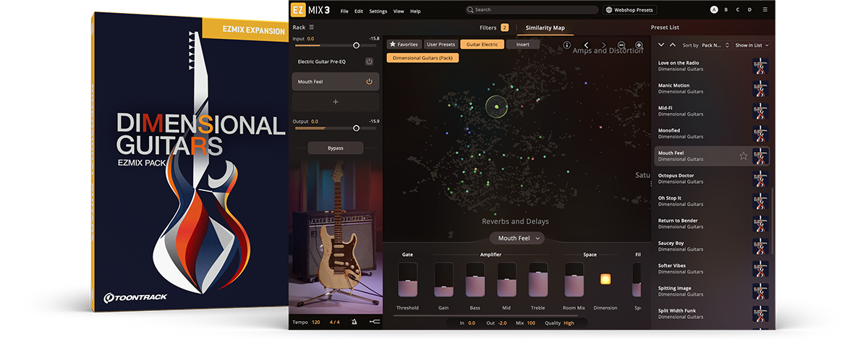The width and height of the screenshot is (868, 353).
Task: Select next preset down arrow
Action: (660, 45)
